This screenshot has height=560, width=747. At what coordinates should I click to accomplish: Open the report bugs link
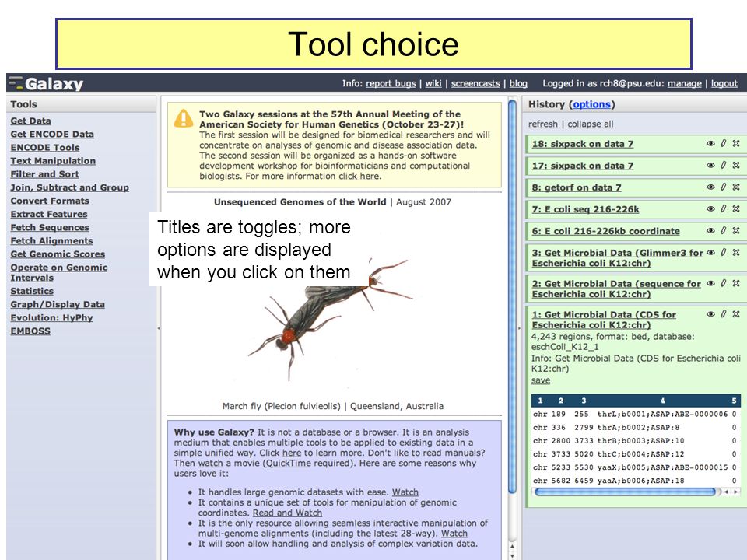pyautogui.click(x=391, y=83)
